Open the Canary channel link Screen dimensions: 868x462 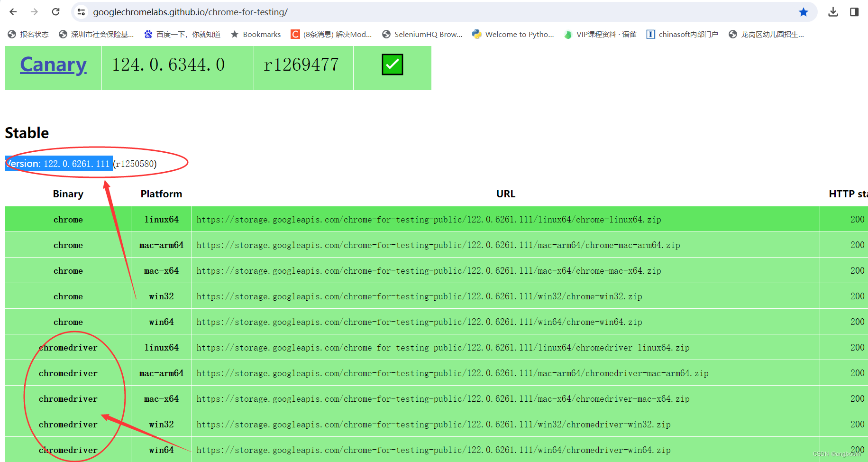point(53,65)
